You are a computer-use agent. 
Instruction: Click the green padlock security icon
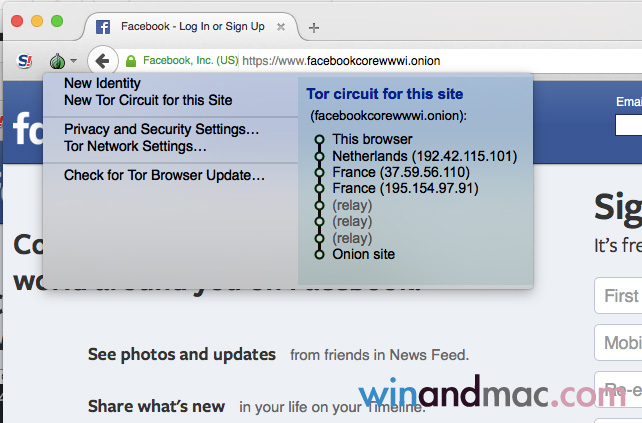131,61
